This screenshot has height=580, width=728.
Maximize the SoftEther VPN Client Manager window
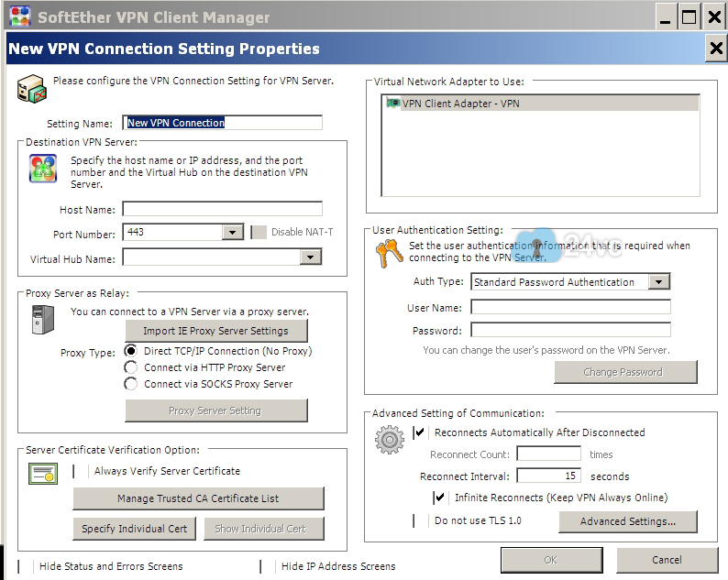tap(689, 17)
